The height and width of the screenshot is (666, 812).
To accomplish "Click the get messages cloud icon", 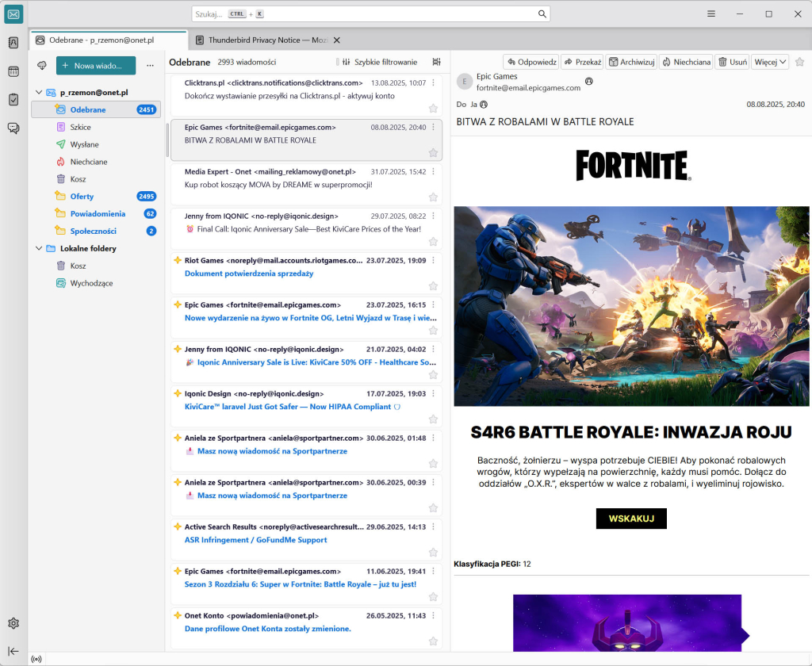I will (42, 65).
